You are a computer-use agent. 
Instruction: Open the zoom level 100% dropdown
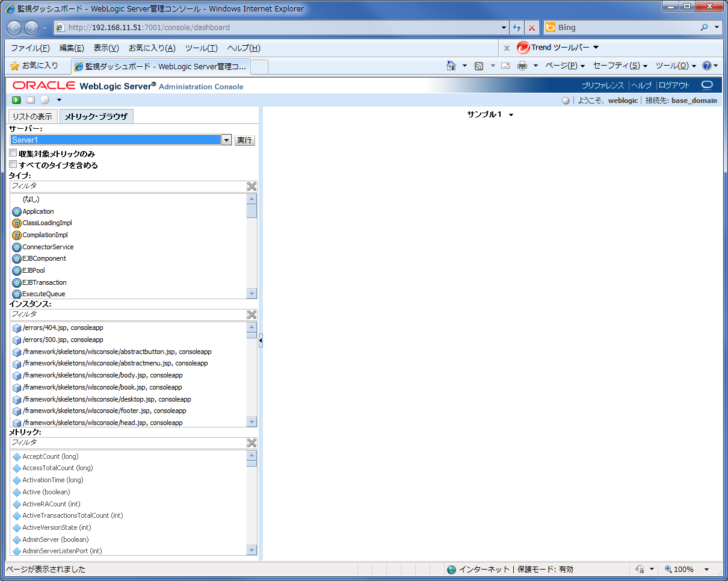706,570
